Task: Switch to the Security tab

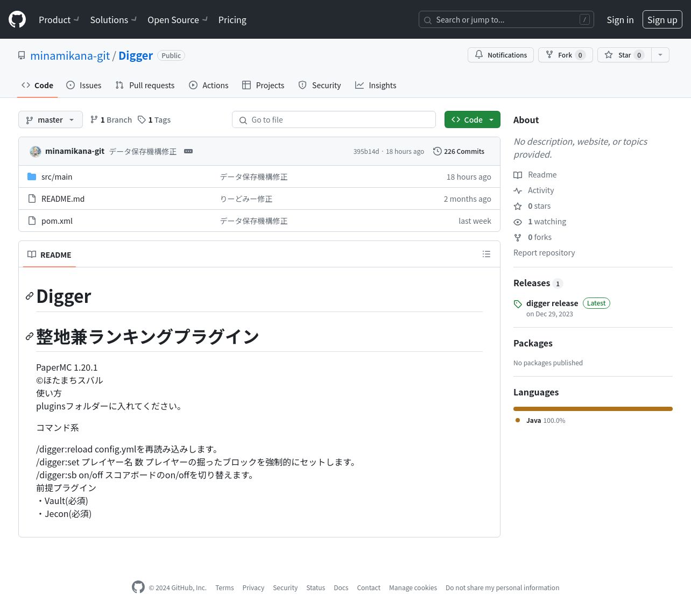Action: (320, 85)
